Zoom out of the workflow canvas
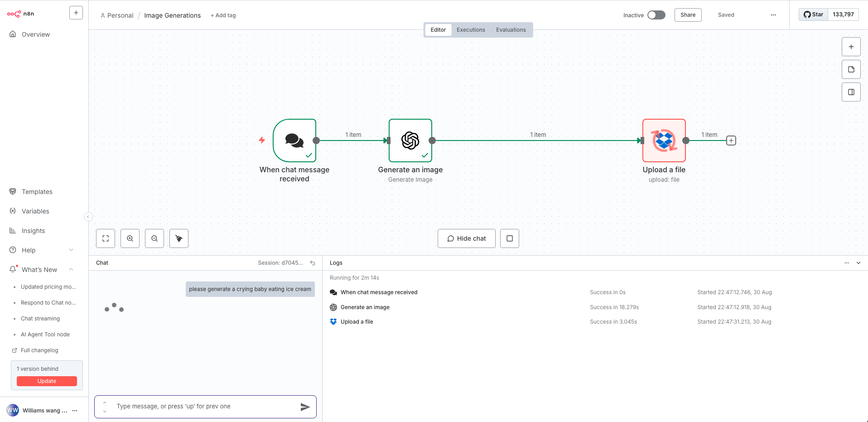The height and width of the screenshot is (422, 868). click(x=154, y=238)
